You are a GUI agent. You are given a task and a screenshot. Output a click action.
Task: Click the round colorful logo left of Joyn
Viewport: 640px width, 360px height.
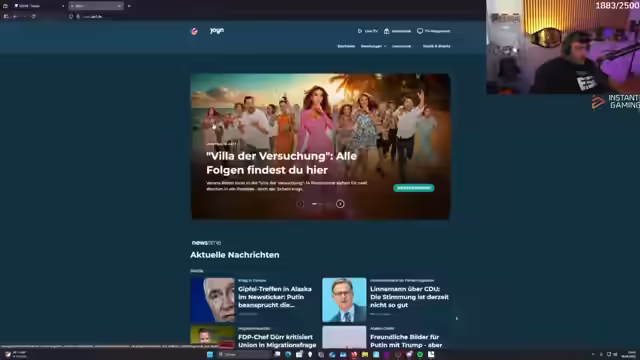click(195, 31)
